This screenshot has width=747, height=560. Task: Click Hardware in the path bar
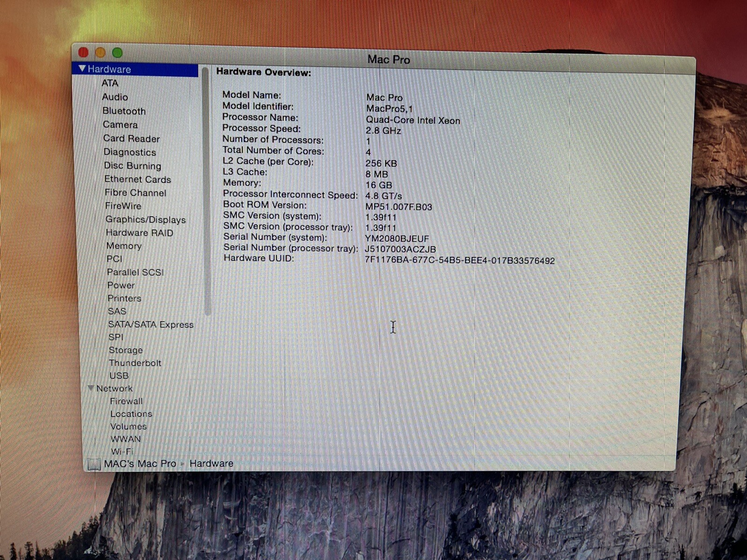(211, 463)
